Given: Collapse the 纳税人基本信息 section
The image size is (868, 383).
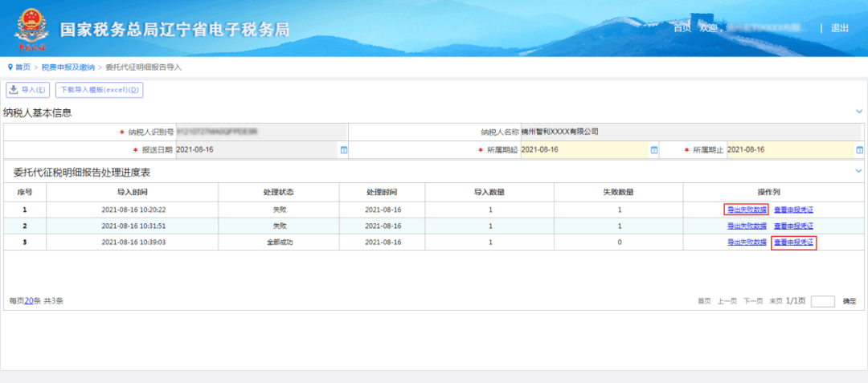Looking at the screenshot, I should pyautogui.click(x=859, y=112).
